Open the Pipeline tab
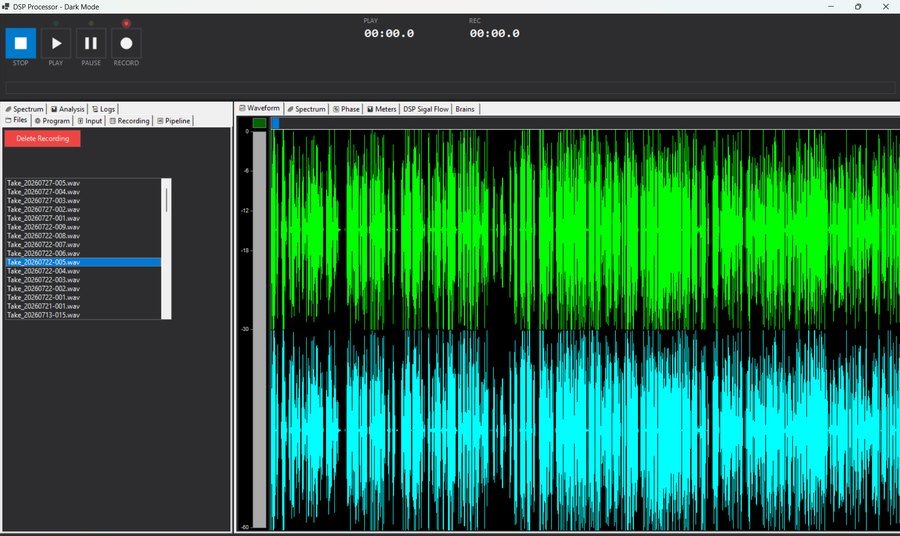The width and height of the screenshot is (900, 536). point(173,121)
